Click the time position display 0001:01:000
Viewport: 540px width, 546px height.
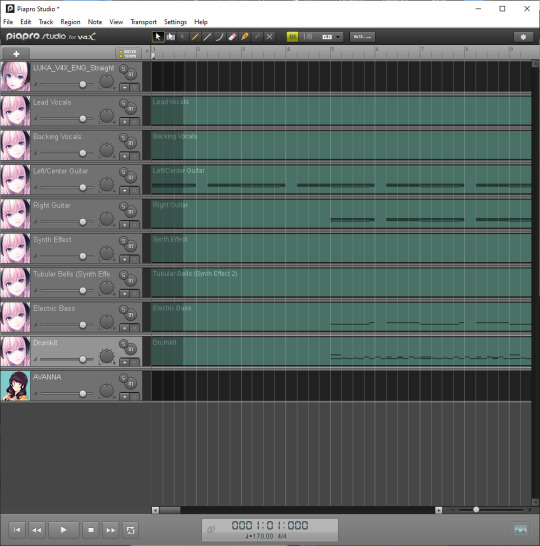tap(270, 525)
